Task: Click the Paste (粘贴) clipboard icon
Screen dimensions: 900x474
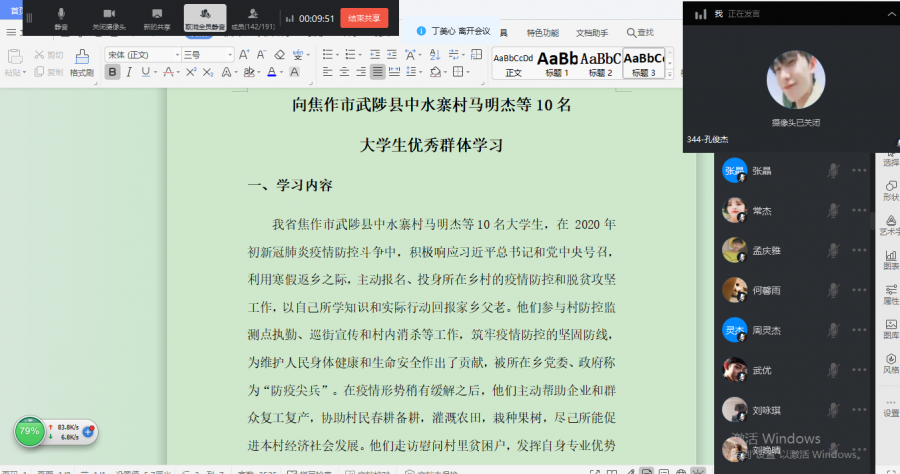Action: tap(15, 57)
